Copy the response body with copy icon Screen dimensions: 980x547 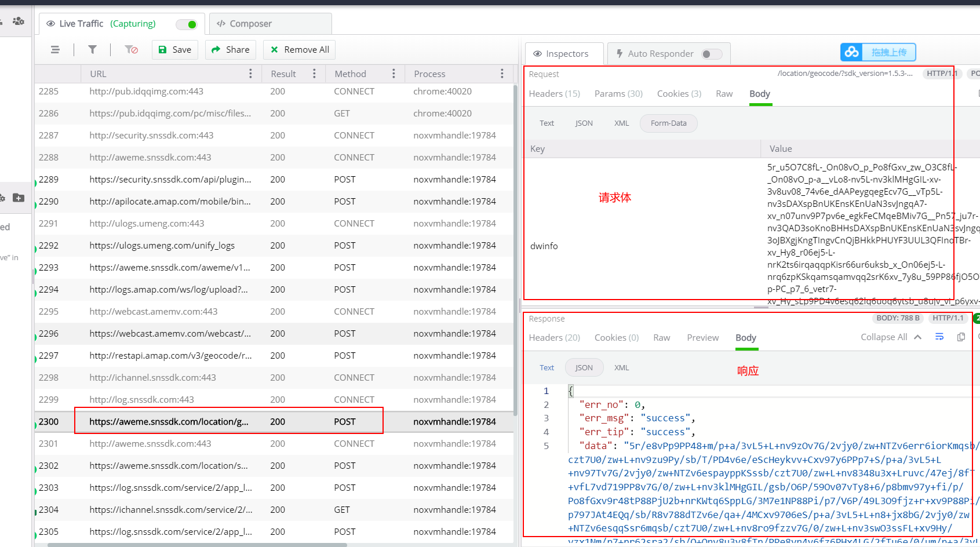961,337
